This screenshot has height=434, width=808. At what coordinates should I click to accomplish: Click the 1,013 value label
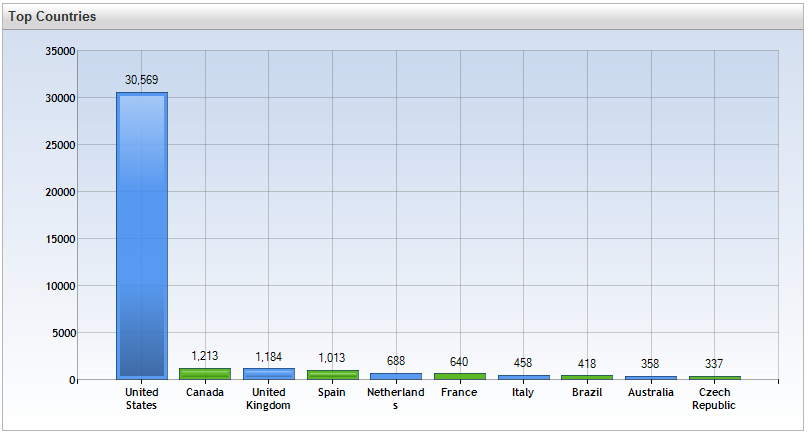coord(332,358)
